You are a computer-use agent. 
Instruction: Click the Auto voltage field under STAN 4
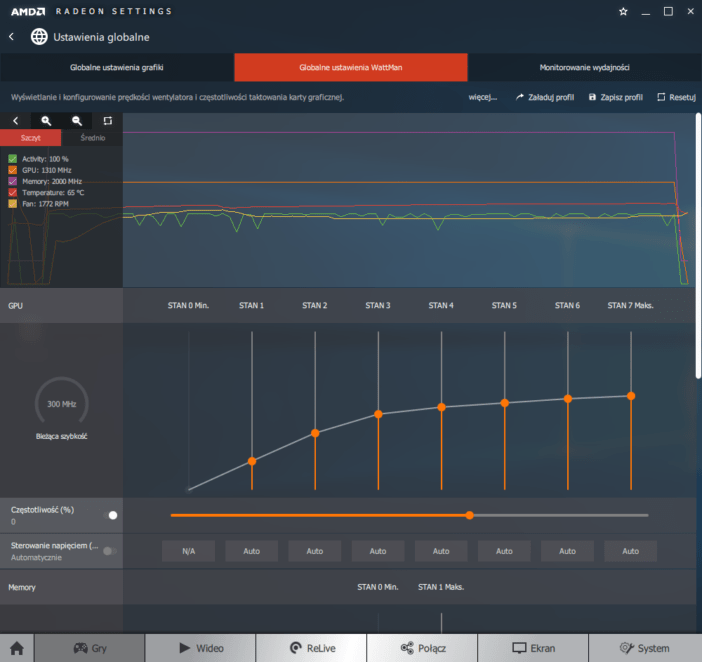coord(441,551)
